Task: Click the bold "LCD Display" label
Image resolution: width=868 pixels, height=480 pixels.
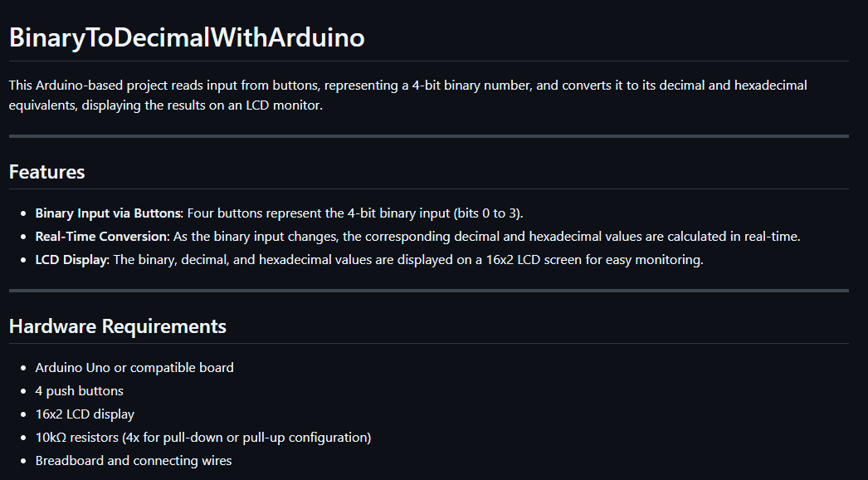Action: (x=71, y=259)
